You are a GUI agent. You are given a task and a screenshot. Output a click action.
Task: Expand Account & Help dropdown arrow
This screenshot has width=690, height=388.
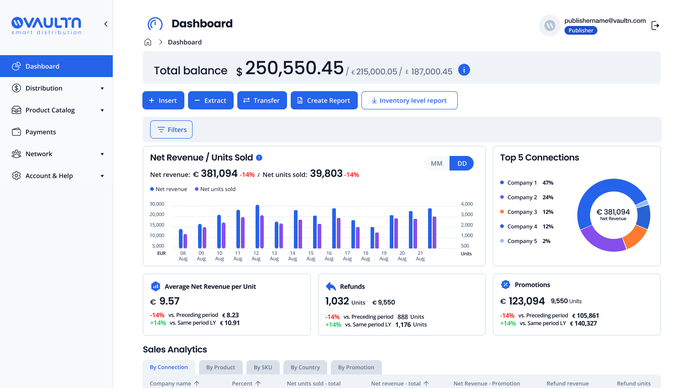(x=102, y=176)
